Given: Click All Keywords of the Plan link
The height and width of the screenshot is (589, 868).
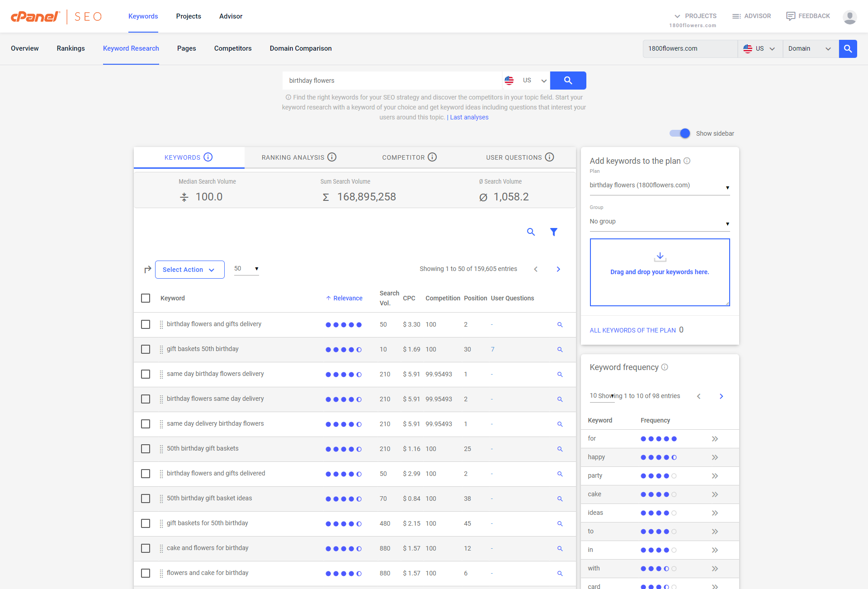Looking at the screenshot, I should (x=632, y=330).
